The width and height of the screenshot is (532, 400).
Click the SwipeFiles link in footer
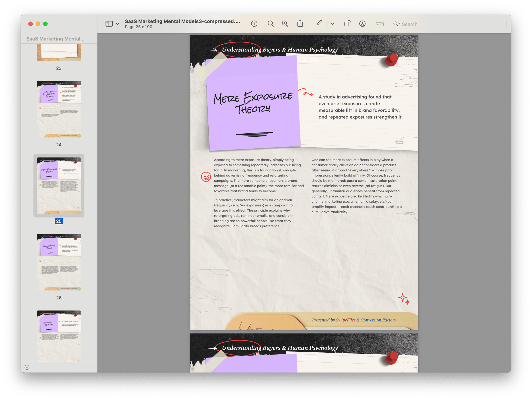(x=345, y=320)
